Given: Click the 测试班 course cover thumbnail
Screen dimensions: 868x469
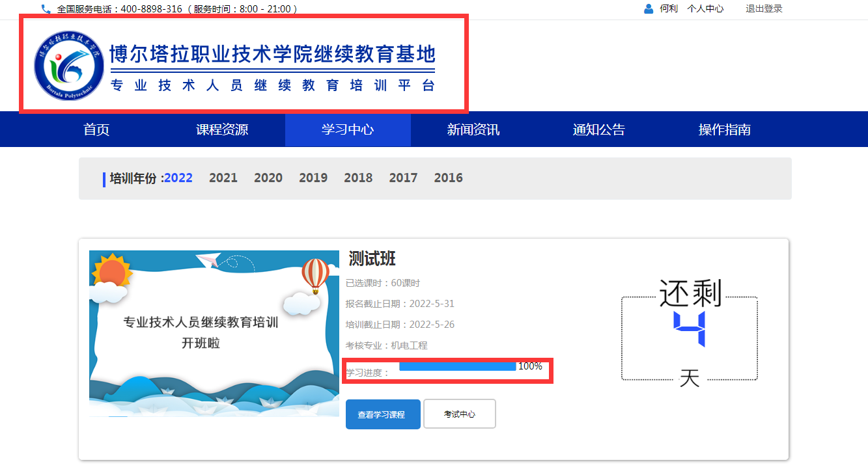Looking at the screenshot, I should [x=214, y=333].
